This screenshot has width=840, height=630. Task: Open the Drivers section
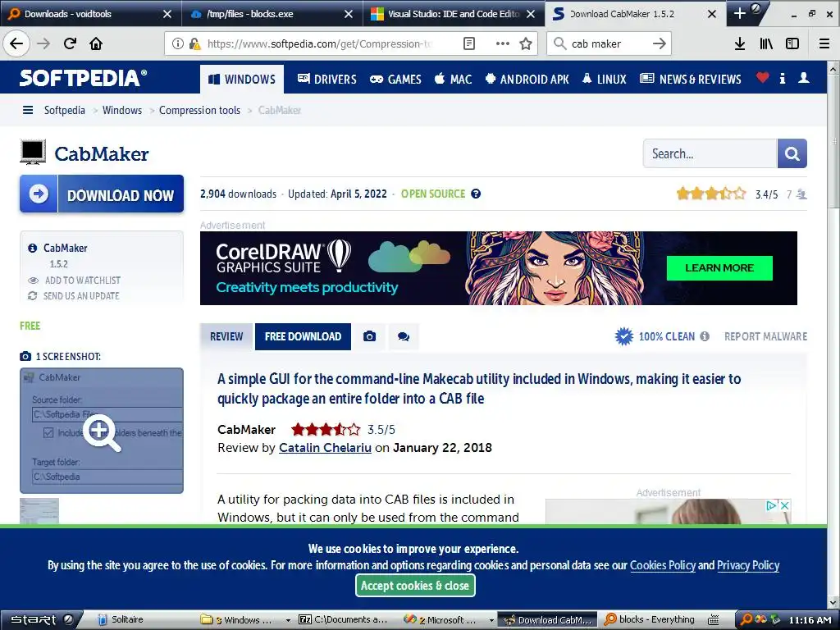[x=326, y=80]
